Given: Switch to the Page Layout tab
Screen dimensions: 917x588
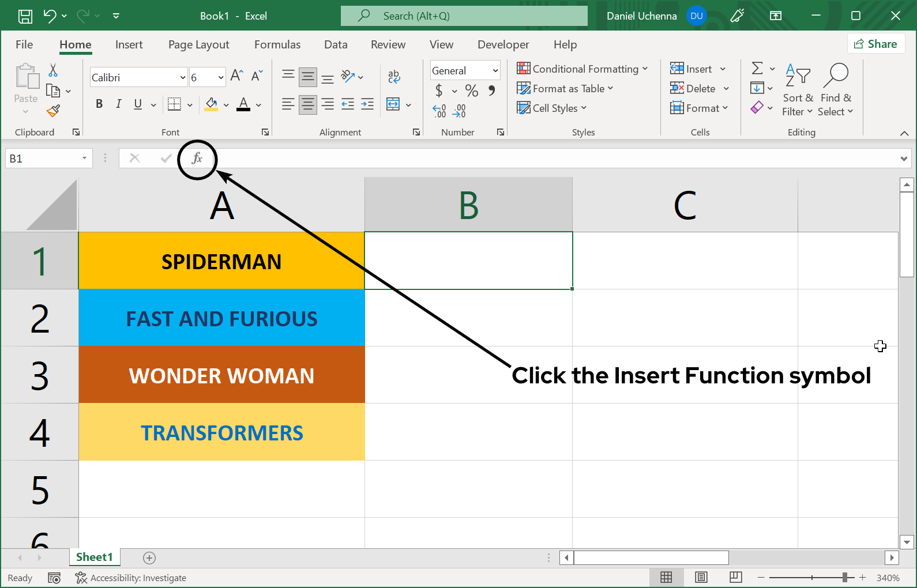Looking at the screenshot, I should 198,45.
